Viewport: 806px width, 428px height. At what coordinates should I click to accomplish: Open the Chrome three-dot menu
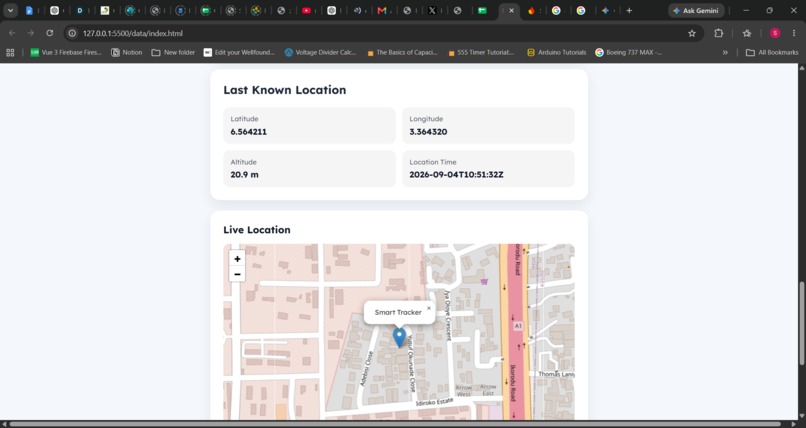794,33
